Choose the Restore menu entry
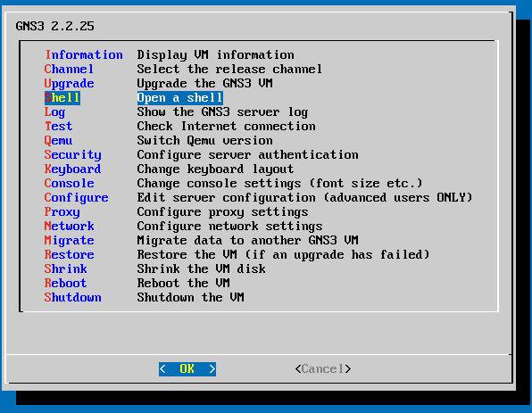 [70, 254]
